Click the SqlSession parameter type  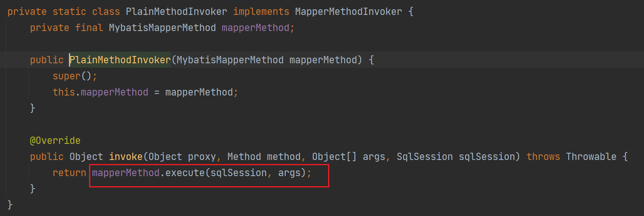click(x=425, y=157)
